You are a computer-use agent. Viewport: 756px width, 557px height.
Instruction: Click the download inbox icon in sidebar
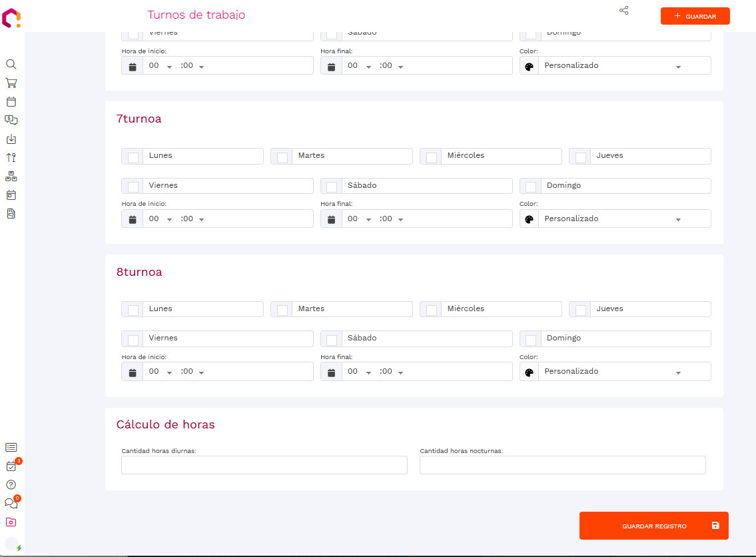[11, 139]
